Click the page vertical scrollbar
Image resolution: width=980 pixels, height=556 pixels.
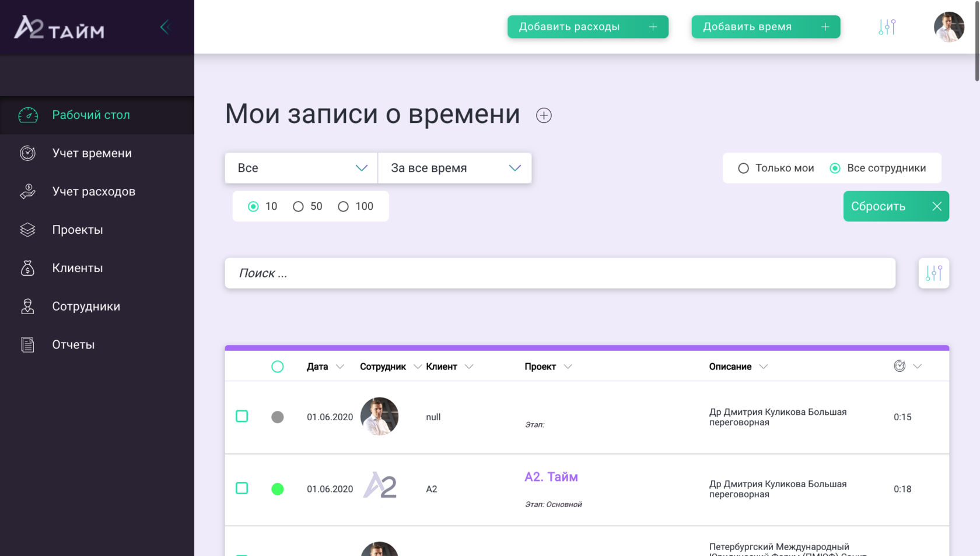pos(977,41)
